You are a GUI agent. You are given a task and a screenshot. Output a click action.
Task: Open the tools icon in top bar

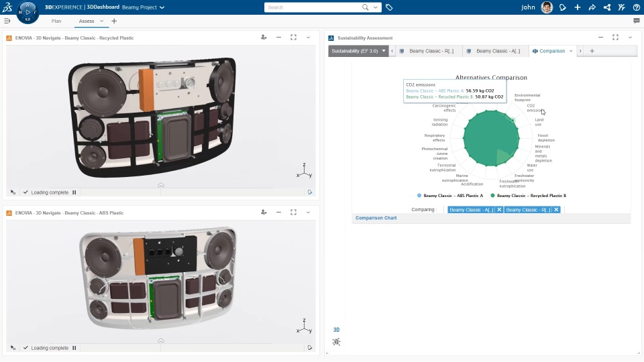621,7
